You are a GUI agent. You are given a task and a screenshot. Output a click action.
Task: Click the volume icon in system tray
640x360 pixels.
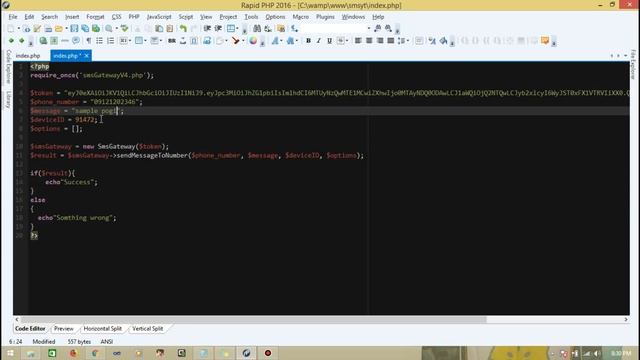[x=597, y=353]
